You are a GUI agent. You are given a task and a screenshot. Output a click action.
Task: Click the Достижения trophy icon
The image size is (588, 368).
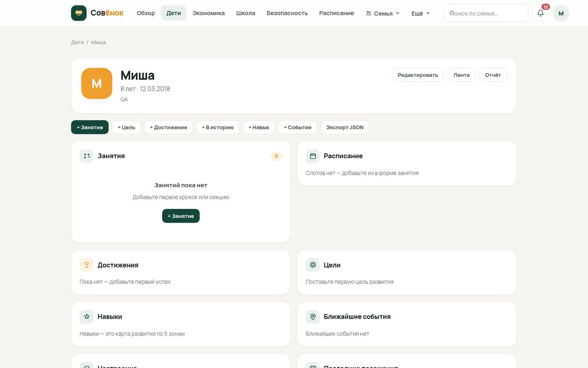pyautogui.click(x=86, y=265)
